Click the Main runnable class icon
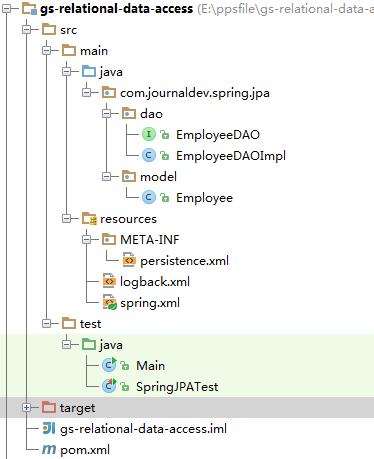Viewport: 374px width, 459px height. click(x=109, y=365)
